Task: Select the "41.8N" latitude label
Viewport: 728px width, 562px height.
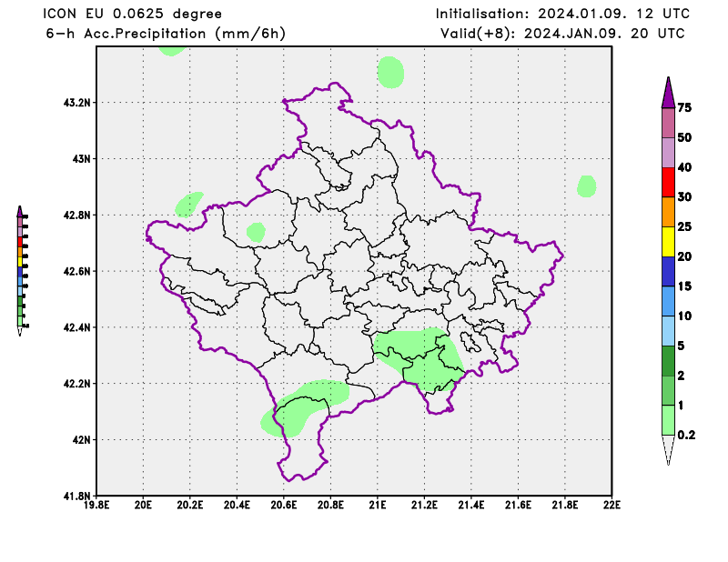Action: coord(76,497)
